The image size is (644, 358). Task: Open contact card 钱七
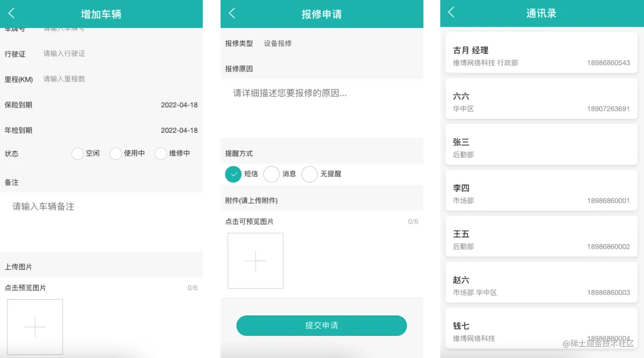click(541, 328)
